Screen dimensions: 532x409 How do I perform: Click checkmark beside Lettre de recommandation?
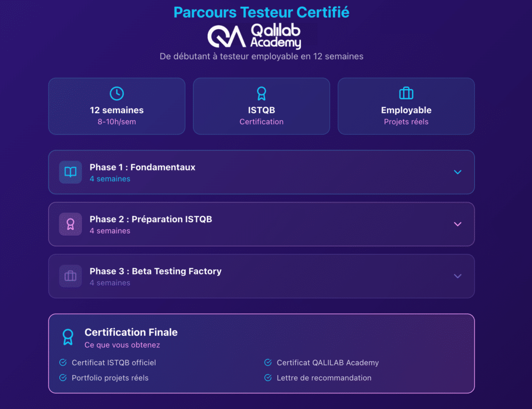pyautogui.click(x=268, y=378)
